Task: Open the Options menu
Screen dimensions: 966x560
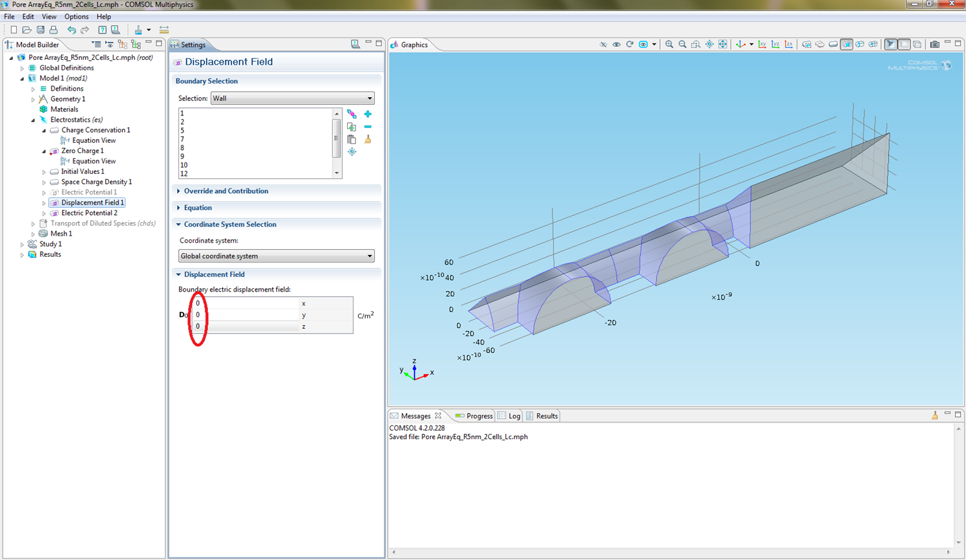Action: point(76,17)
